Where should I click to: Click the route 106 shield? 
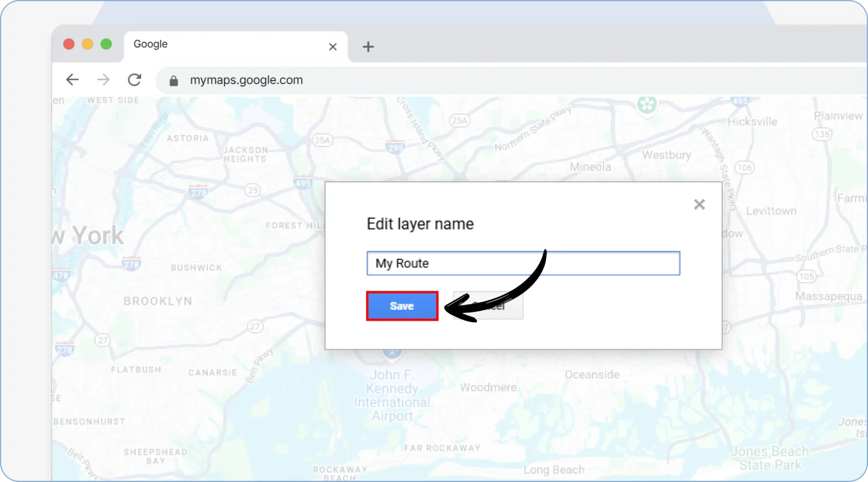(744, 167)
